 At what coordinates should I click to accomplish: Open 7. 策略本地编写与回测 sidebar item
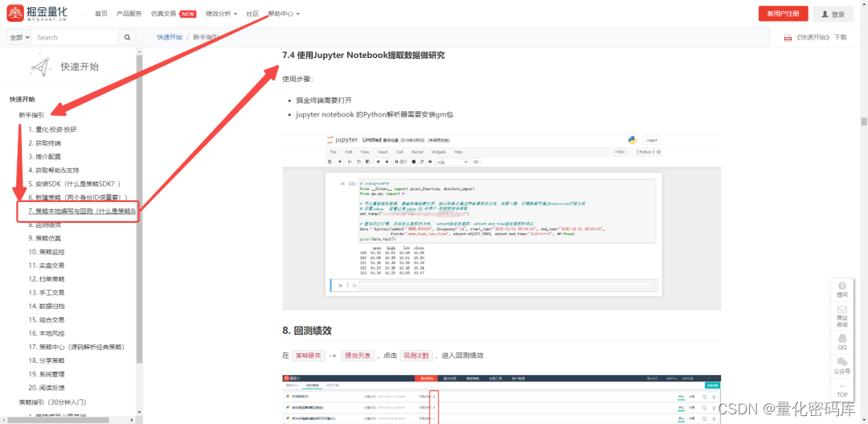(x=82, y=211)
